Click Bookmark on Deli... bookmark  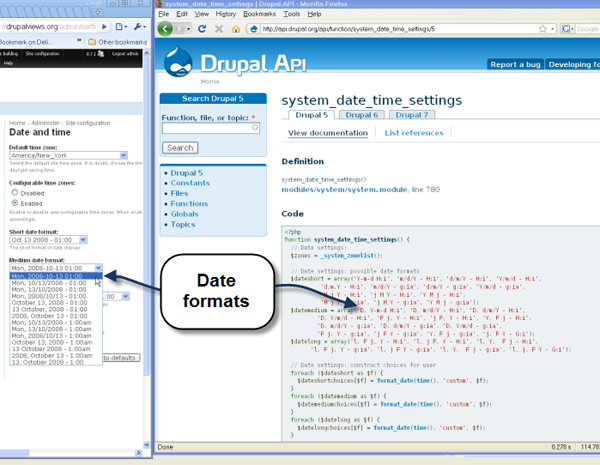26,42
